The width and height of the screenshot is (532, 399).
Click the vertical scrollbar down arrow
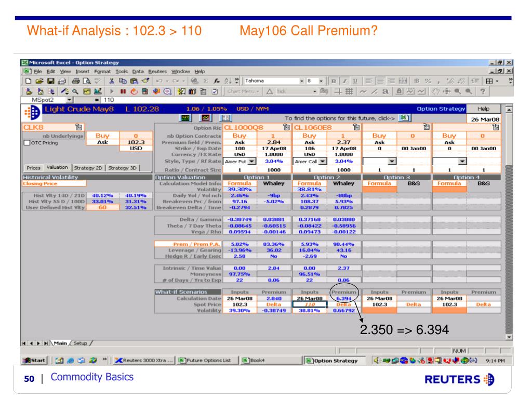[509, 337]
